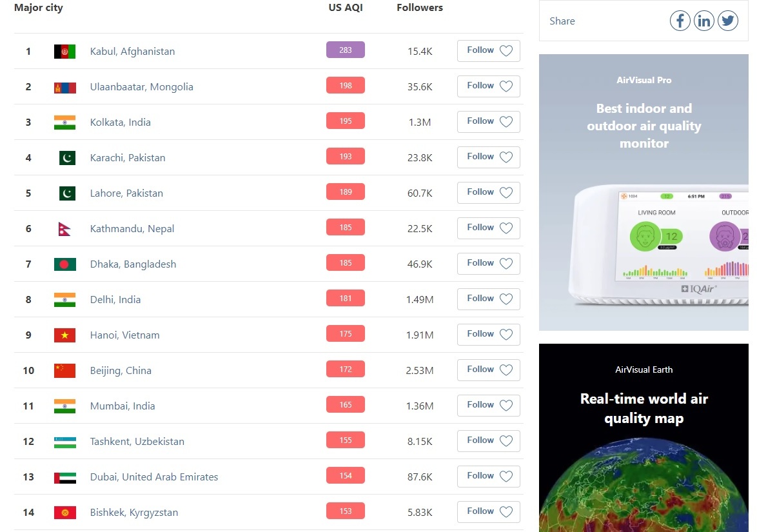
Task: Follow Dubai, United Arab Emirates
Action: [488, 477]
